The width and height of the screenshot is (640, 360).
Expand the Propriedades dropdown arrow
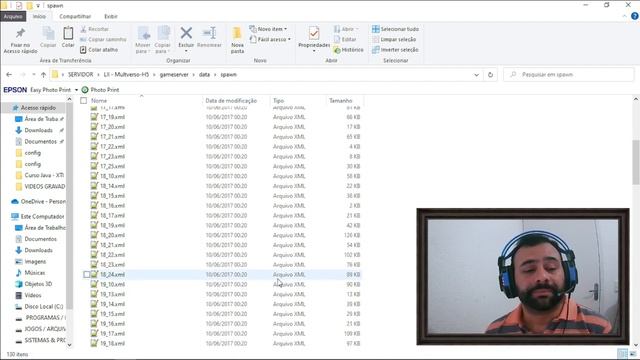click(314, 51)
